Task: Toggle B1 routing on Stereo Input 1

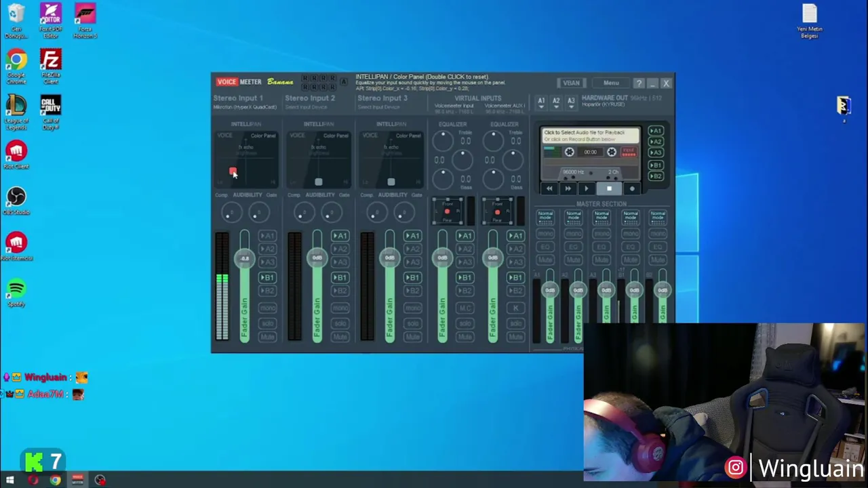Action: (x=267, y=277)
